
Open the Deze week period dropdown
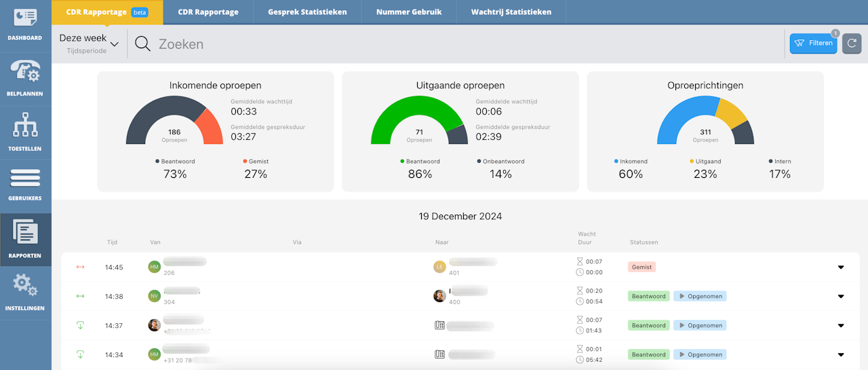tap(89, 43)
